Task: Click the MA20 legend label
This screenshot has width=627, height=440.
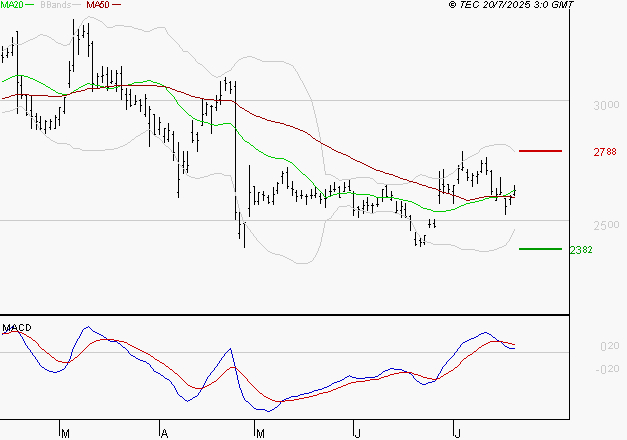Action: 11,6
